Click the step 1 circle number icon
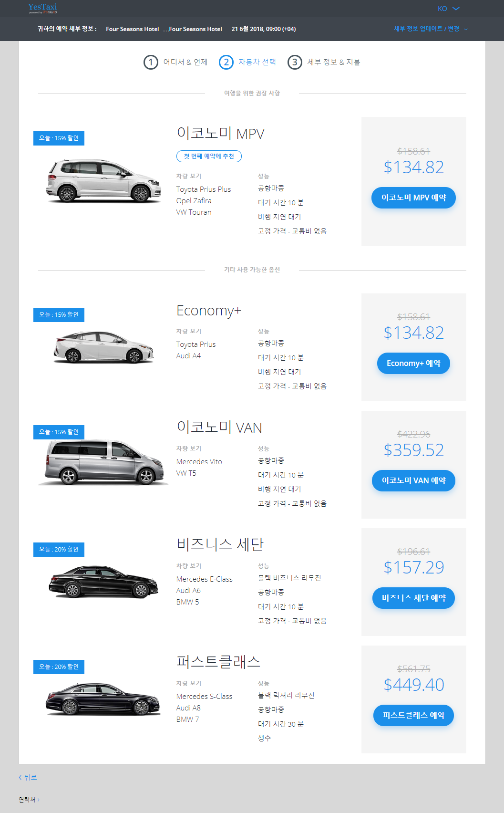504x813 pixels. (x=151, y=62)
